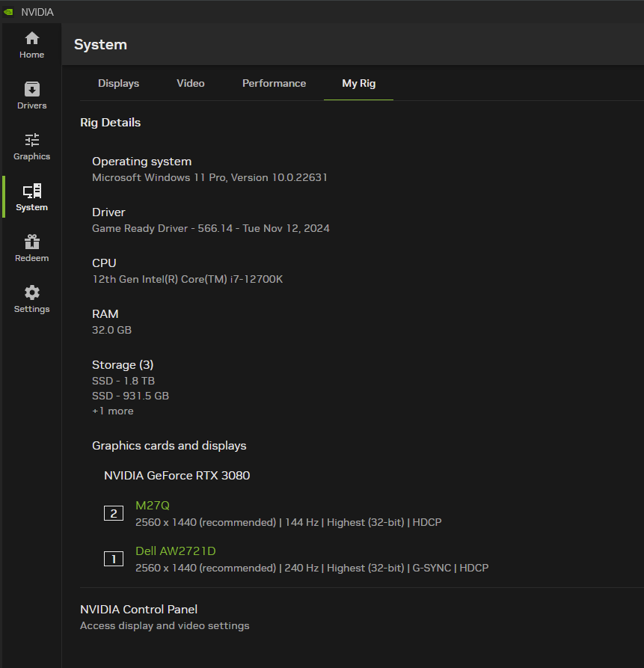Image resolution: width=644 pixels, height=668 pixels.
Task: Open the Redeem gift icon
Action: pos(31,242)
